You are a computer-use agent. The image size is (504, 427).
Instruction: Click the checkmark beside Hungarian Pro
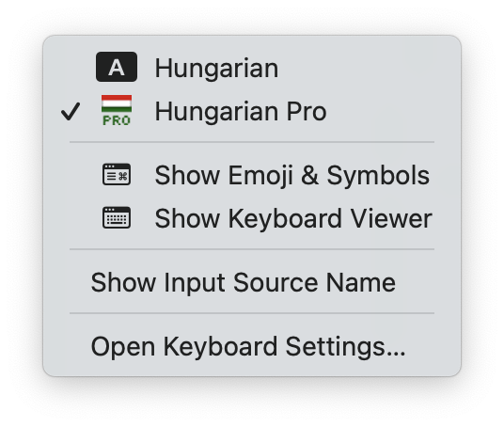tap(71, 112)
